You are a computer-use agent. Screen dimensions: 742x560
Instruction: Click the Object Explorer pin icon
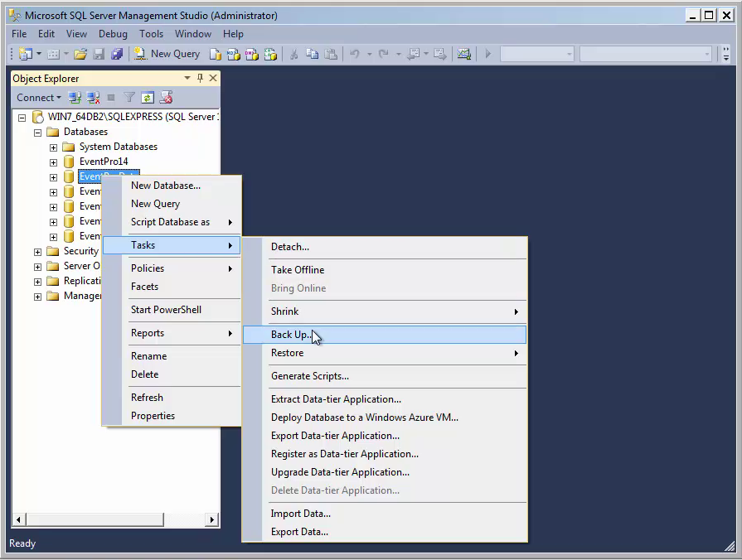point(200,78)
